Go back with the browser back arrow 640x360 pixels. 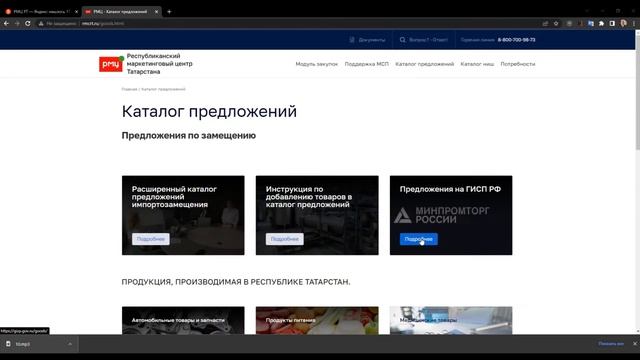tap(6, 24)
